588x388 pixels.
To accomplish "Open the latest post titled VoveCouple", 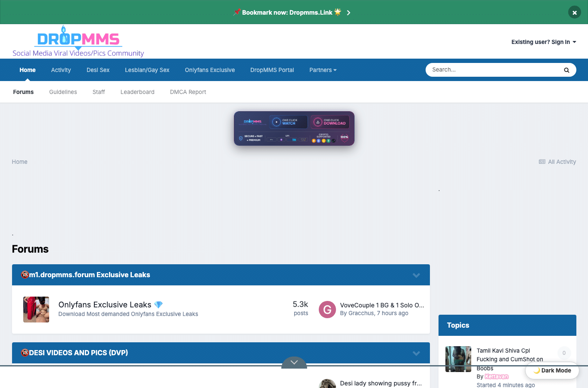I will [x=382, y=305].
